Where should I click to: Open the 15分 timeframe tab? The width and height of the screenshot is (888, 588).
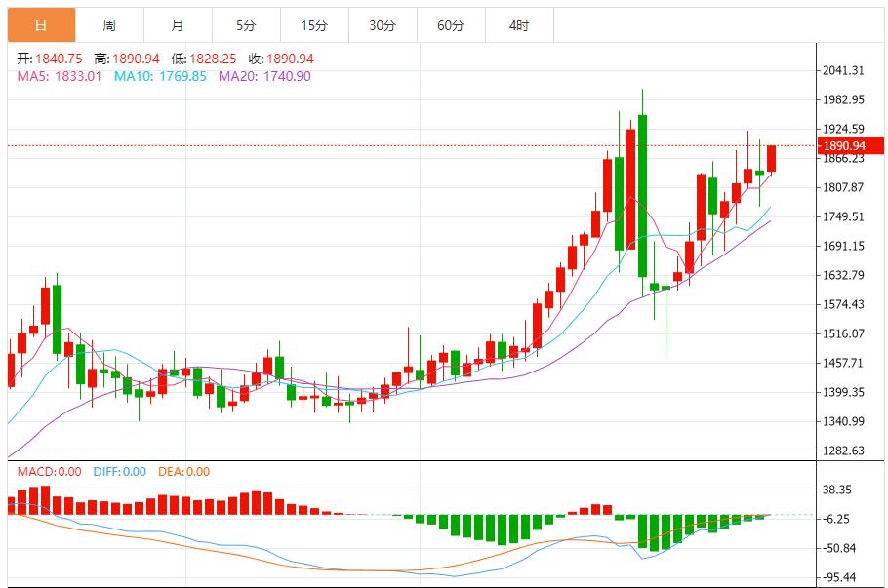tap(314, 25)
